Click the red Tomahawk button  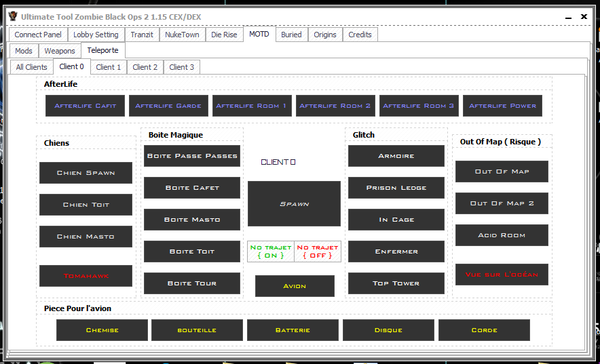(86, 276)
